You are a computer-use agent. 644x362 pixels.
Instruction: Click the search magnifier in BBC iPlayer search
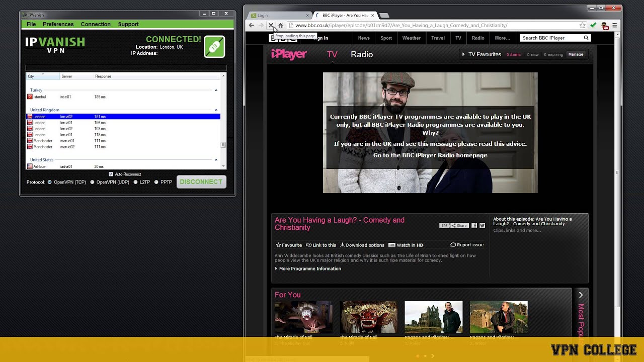coord(586,38)
